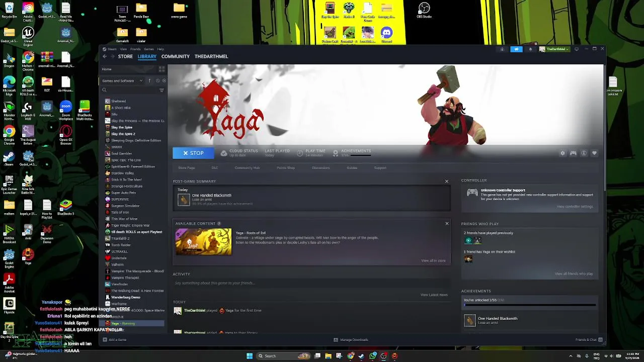The width and height of the screenshot is (644, 362).
Task: Switch to Big Picture mode icon
Action: [x=577, y=49]
